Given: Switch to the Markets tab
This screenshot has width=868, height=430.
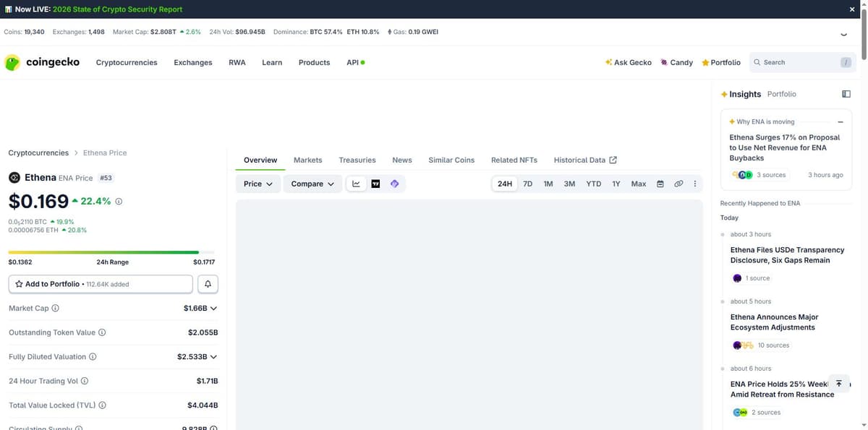Looking at the screenshot, I should point(308,160).
